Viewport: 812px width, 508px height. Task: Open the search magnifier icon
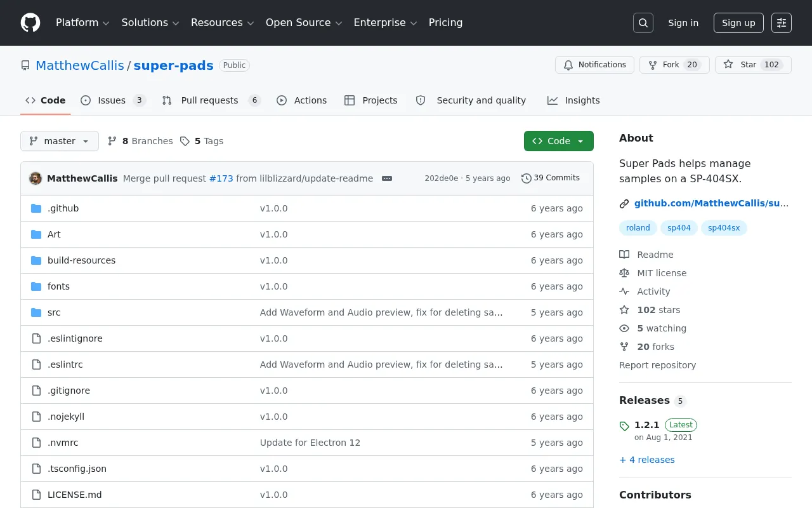click(x=643, y=23)
